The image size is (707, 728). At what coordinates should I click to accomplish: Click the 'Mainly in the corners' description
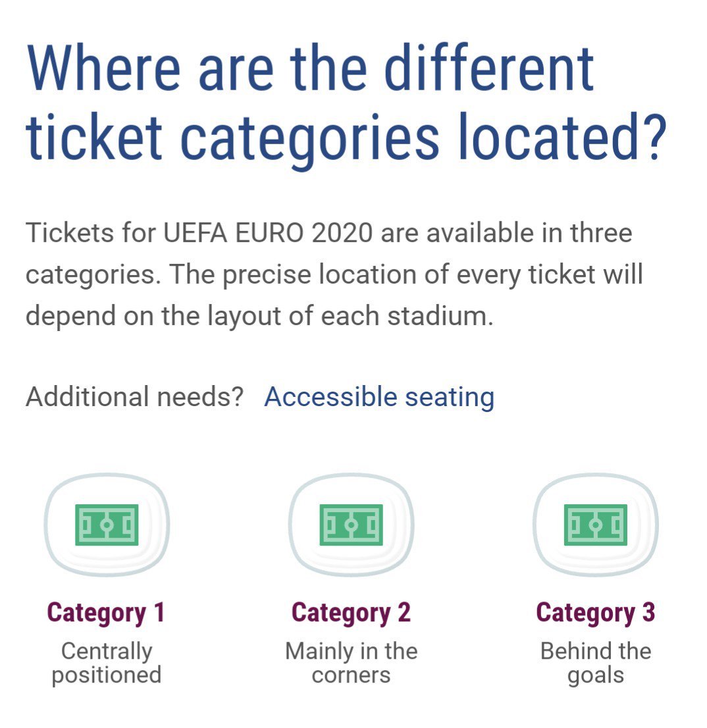click(352, 663)
